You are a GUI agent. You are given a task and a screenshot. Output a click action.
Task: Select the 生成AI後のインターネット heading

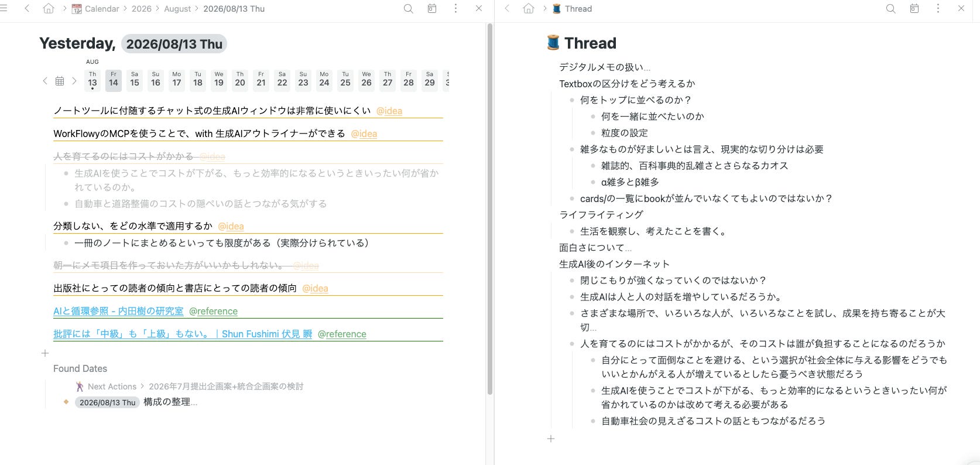(x=615, y=264)
